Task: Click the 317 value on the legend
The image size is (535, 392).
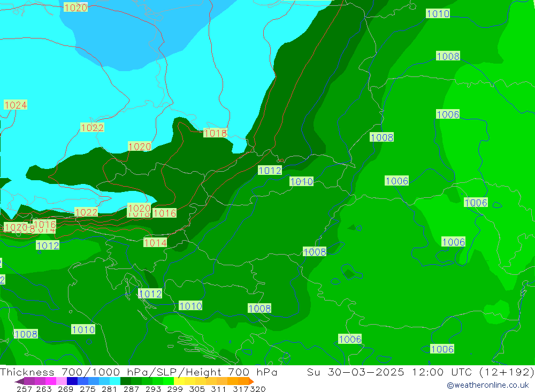Action: coord(241,389)
